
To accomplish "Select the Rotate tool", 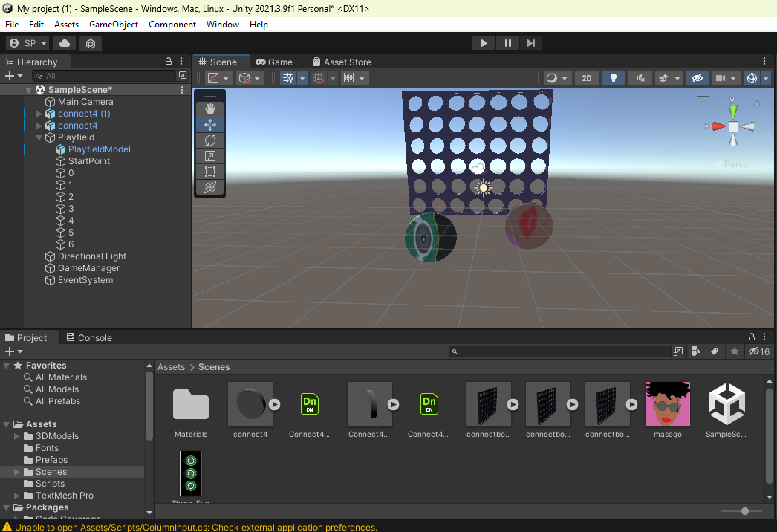I will [210, 141].
